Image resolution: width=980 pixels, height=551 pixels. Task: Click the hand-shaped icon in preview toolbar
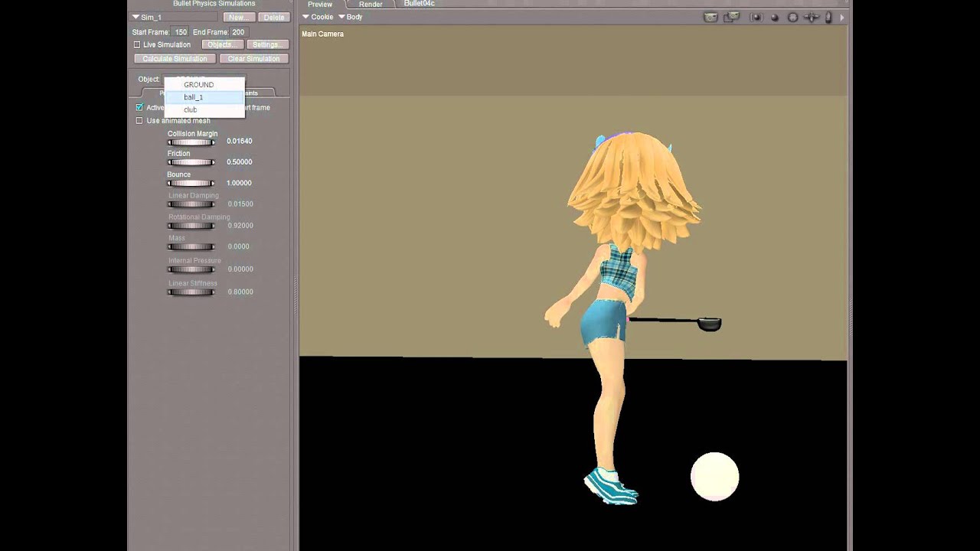[829, 17]
